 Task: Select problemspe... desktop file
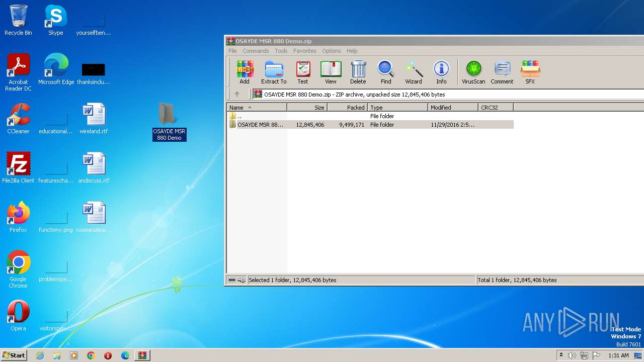pos(56,270)
